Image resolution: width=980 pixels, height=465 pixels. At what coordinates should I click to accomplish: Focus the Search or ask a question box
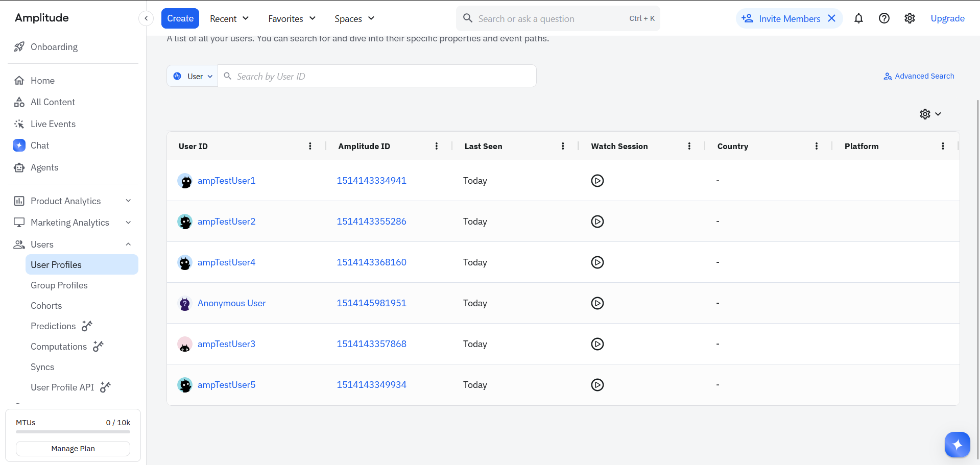tap(558, 18)
